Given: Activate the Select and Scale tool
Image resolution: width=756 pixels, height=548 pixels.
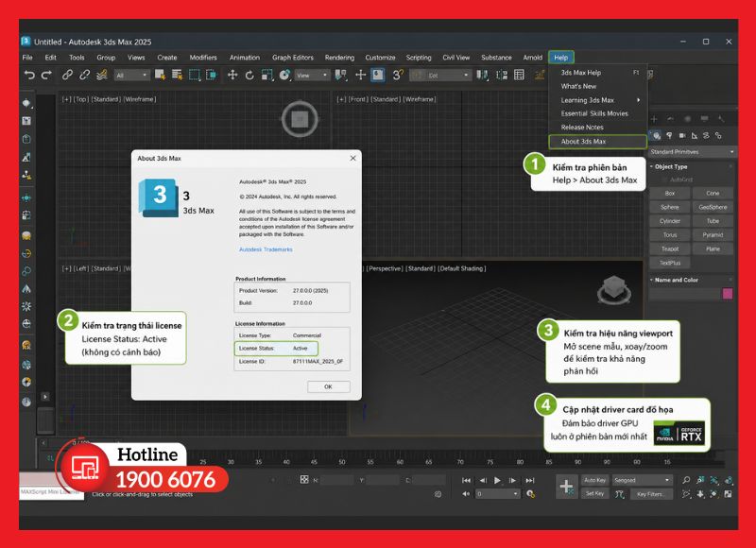Looking at the screenshot, I should coord(266,75).
